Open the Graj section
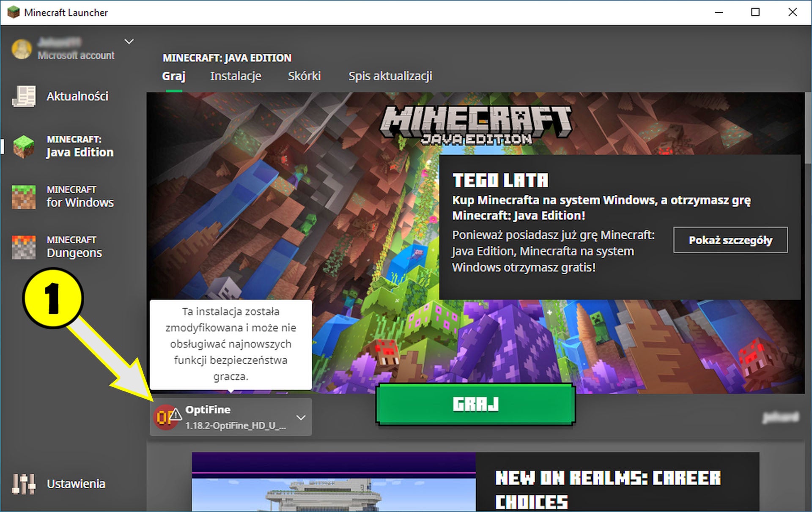This screenshot has width=812, height=512. (173, 76)
